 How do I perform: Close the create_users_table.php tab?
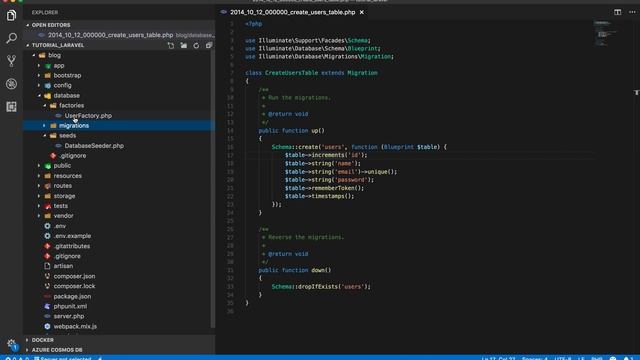[362, 12]
